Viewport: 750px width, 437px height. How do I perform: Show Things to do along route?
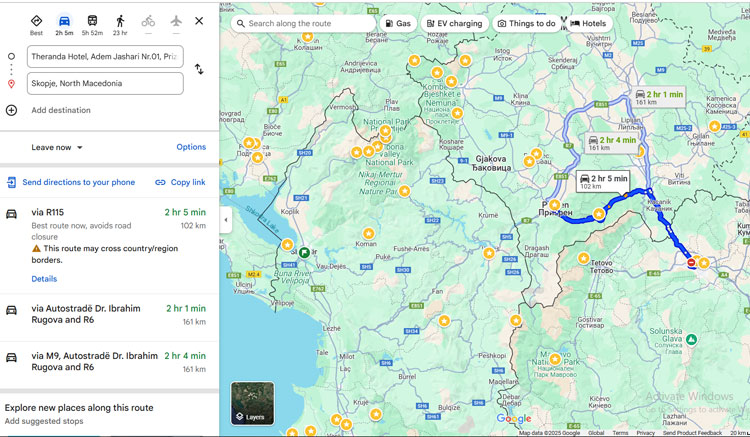526,23
